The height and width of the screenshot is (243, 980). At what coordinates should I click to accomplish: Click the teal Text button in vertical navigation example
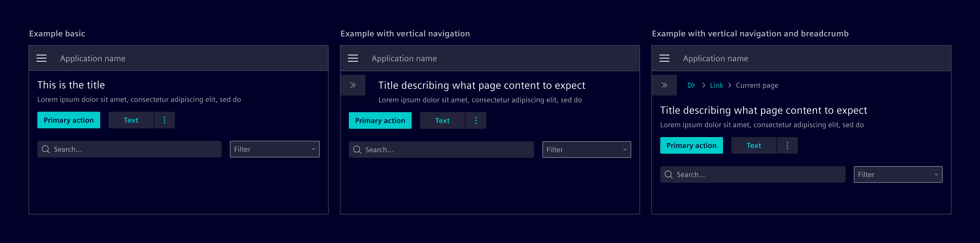443,120
